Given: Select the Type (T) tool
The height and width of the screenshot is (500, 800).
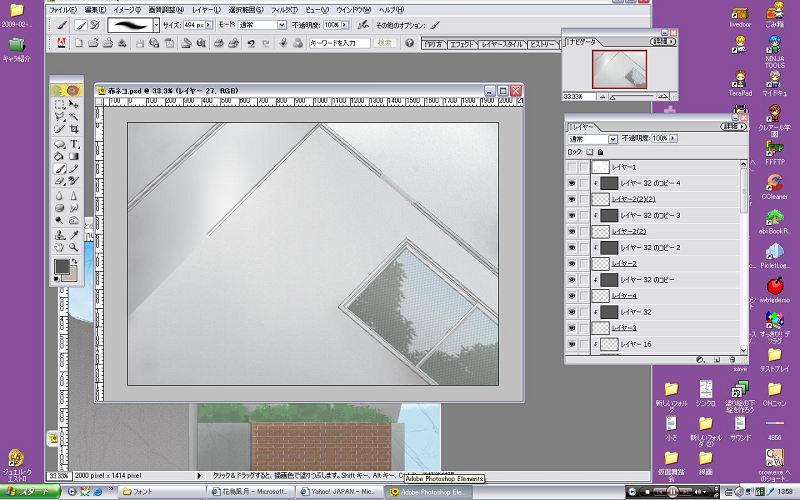Looking at the screenshot, I should pos(74,144).
